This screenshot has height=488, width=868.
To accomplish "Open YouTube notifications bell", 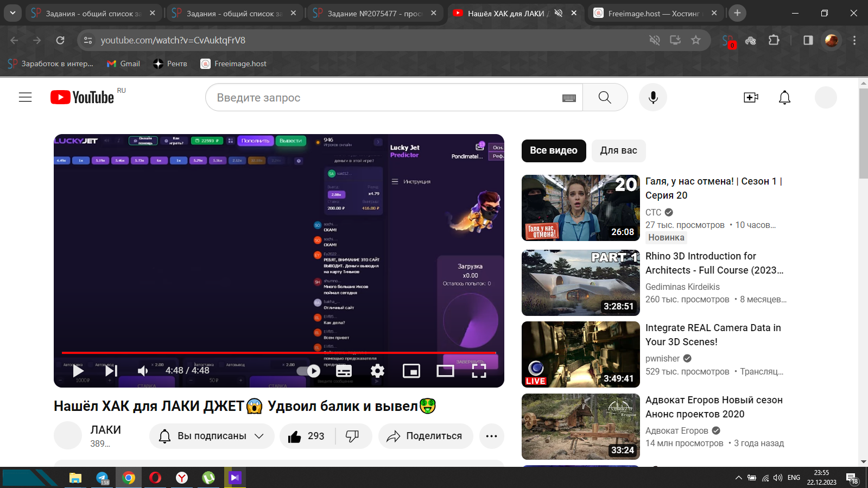I will [784, 97].
